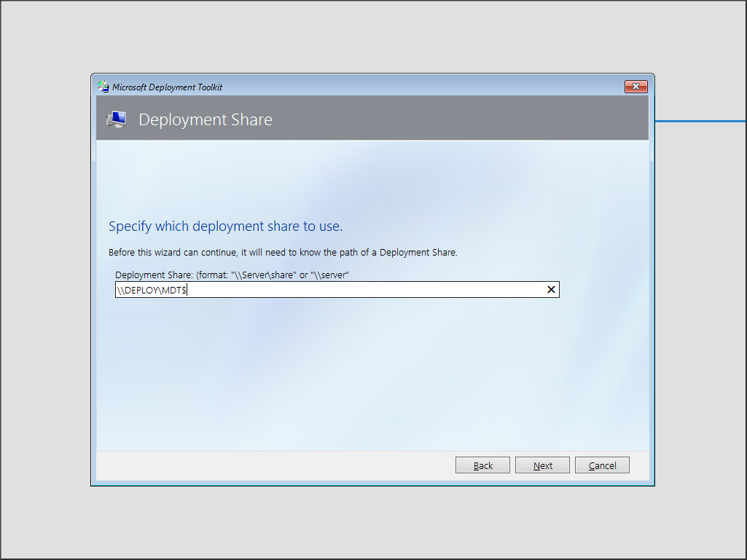The height and width of the screenshot is (560, 747).
Task: Clear the Deployment Share field using X
Action: pyautogui.click(x=551, y=290)
